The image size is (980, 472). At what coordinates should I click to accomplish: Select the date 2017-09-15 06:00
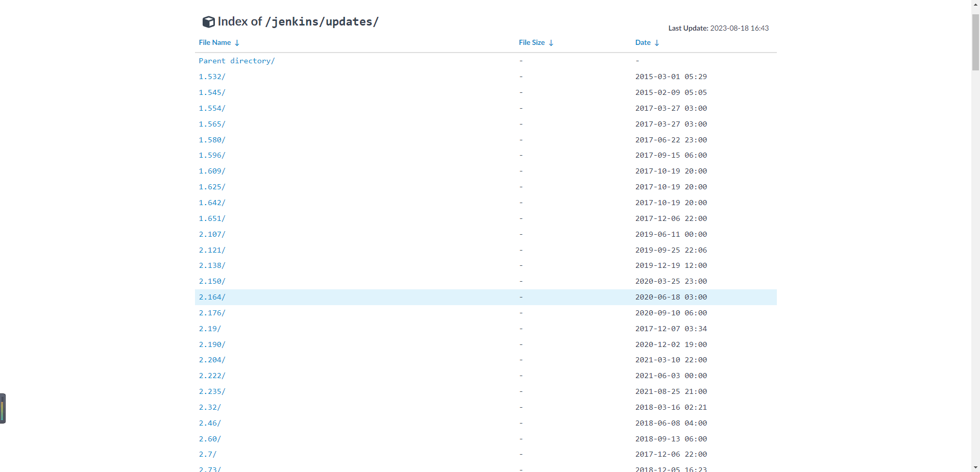pos(671,155)
